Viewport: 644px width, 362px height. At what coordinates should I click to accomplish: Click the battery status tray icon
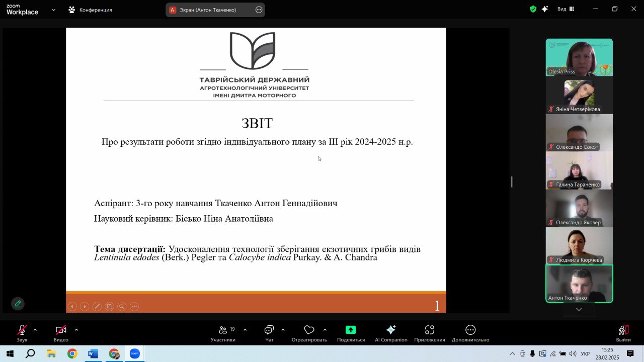563,354
